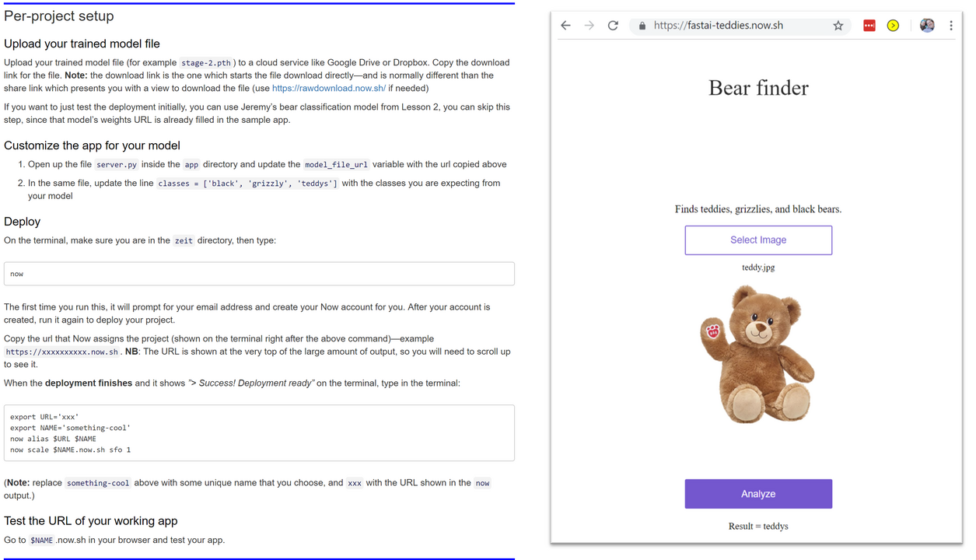Click the Bear finder page title
This screenshot has height=560, width=976.
click(x=757, y=88)
